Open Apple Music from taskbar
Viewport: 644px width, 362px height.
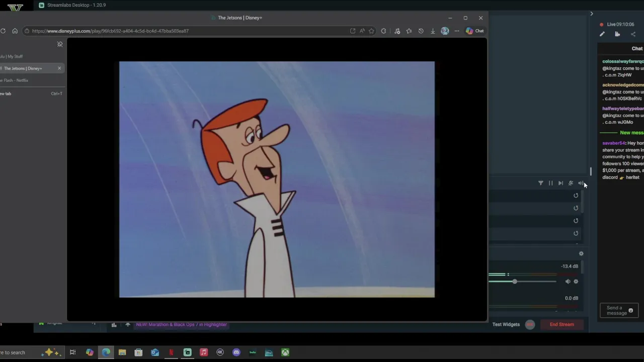pos(204,352)
